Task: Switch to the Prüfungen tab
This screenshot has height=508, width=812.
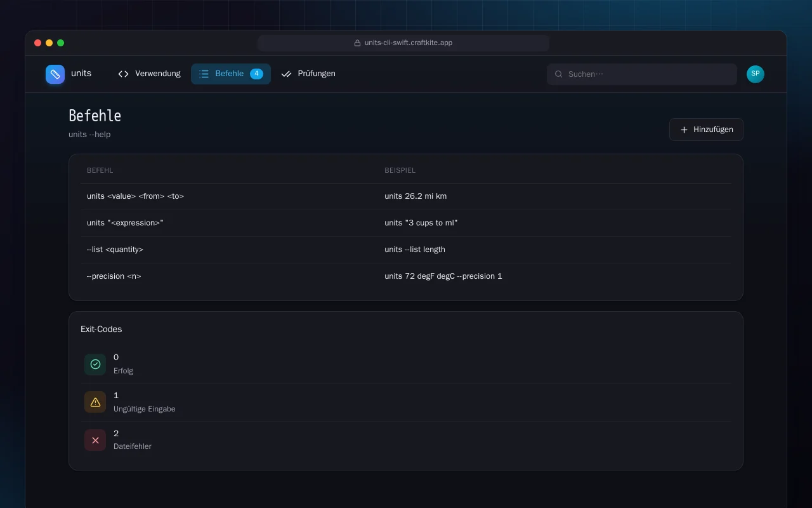Action: [308, 74]
